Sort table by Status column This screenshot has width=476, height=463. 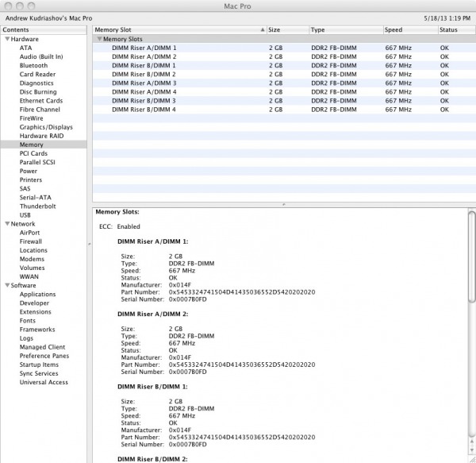(x=457, y=29)
